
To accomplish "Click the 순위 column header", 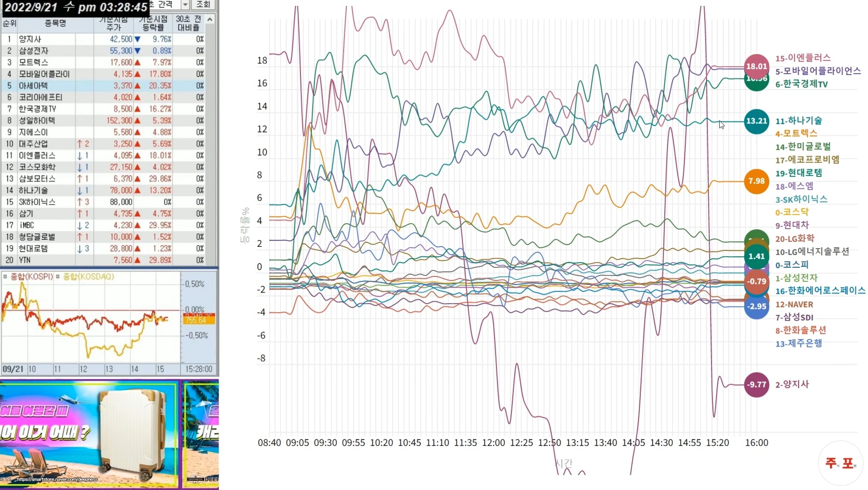I will tap(9, 23).
